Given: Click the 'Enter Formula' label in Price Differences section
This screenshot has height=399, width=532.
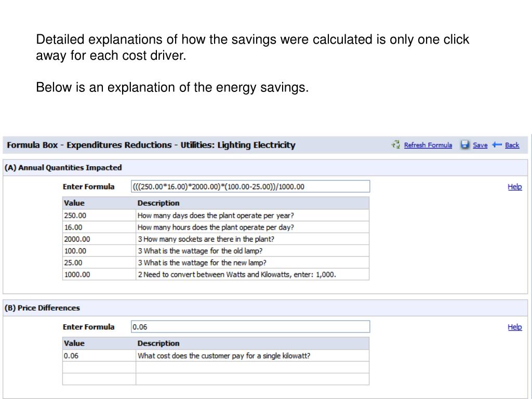Looking at the screenshot, I should (x=88, y=327).
